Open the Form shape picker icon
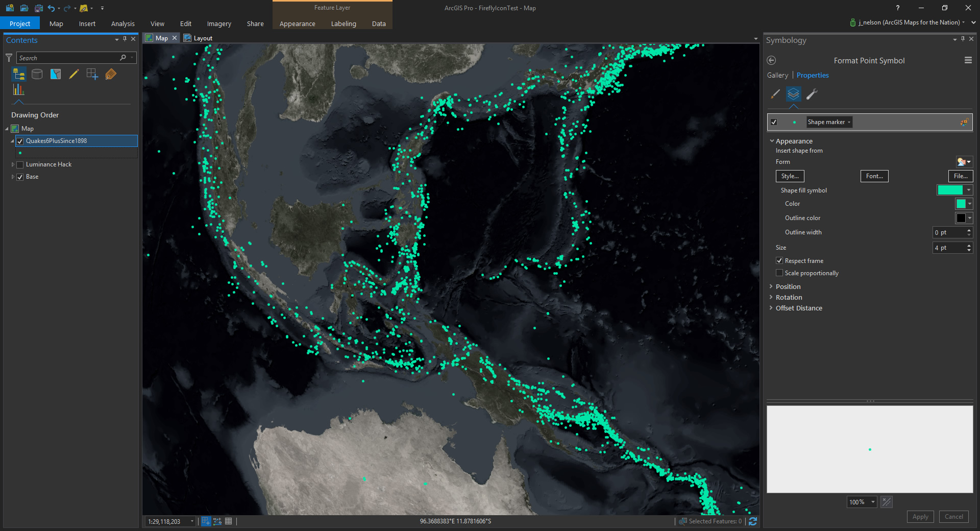This screenshot has height=531, width=980. 964,162
